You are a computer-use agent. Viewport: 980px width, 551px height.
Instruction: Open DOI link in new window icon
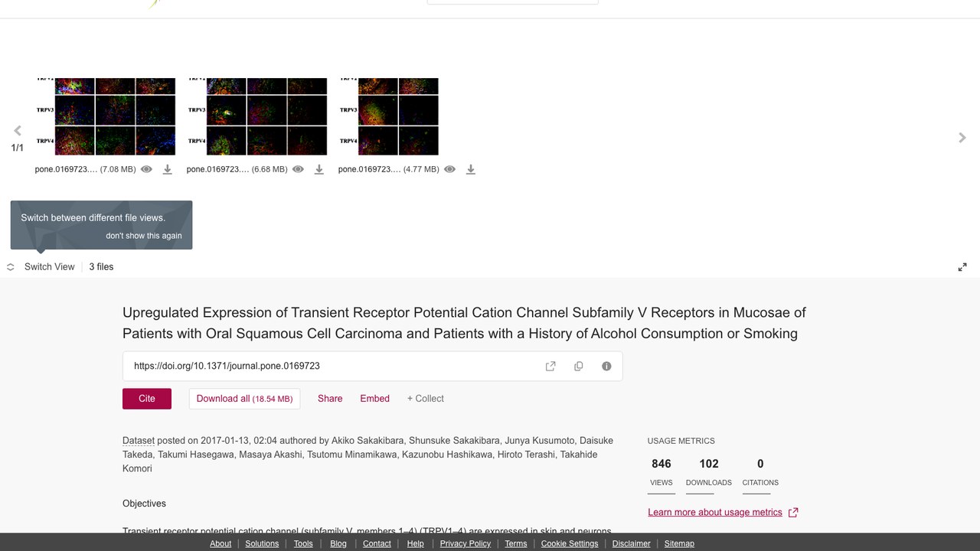click(x=550, y=367)
